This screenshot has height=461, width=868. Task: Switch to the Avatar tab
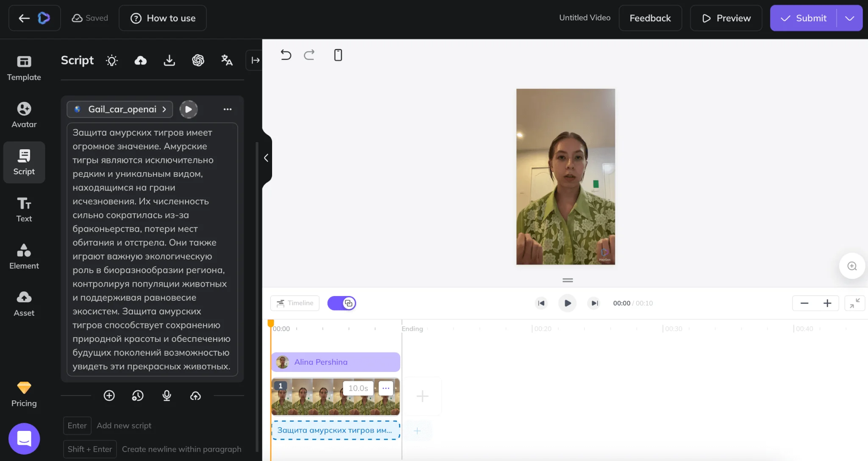pos(24,115)
